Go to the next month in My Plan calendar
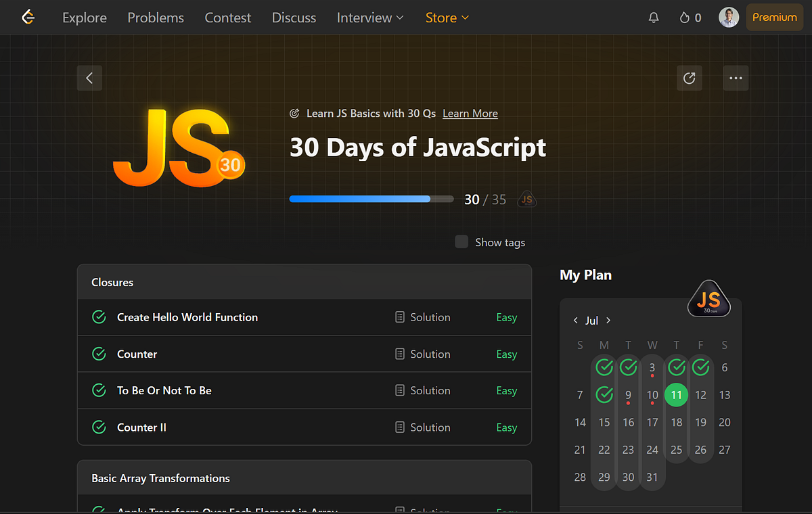This screenshot has width=812, height=514. [x=608, y=320]
